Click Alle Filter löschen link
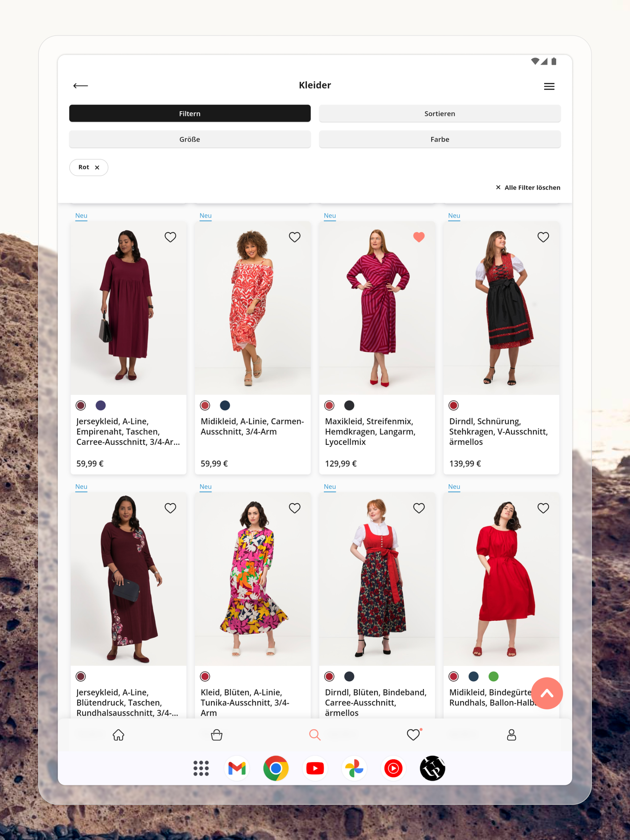The width and height of the screenshot is (630, 840). tap(528, 188)
